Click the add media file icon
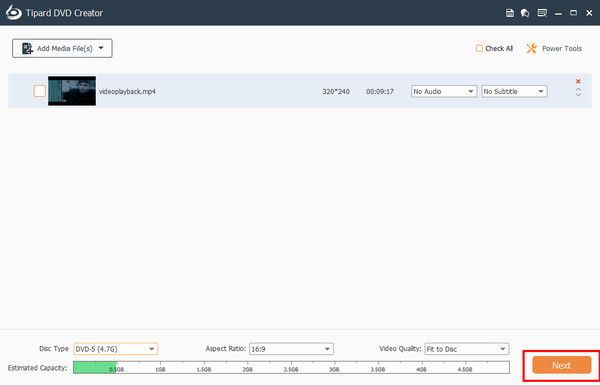The image size is (600, 386). [27, 49]
